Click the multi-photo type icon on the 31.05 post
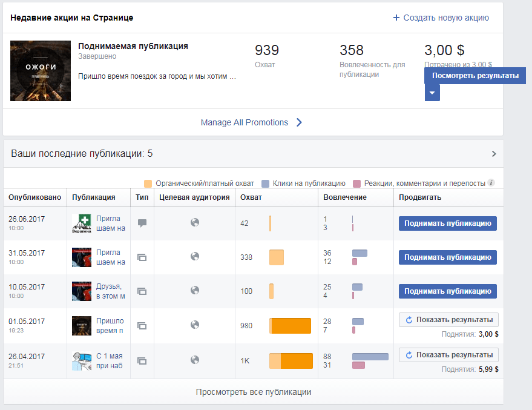This screenshot has width=532, height=410. click(x=142, y=257)
